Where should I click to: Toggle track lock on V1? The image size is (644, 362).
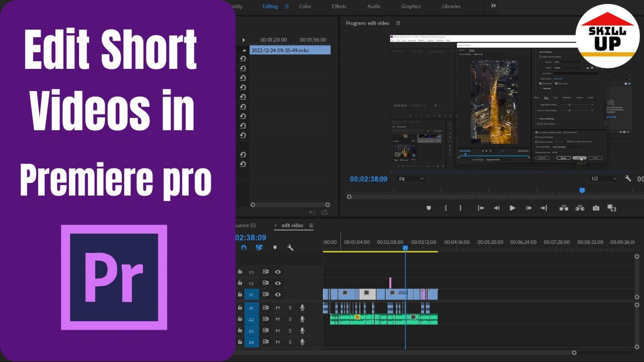coord(240,295)
